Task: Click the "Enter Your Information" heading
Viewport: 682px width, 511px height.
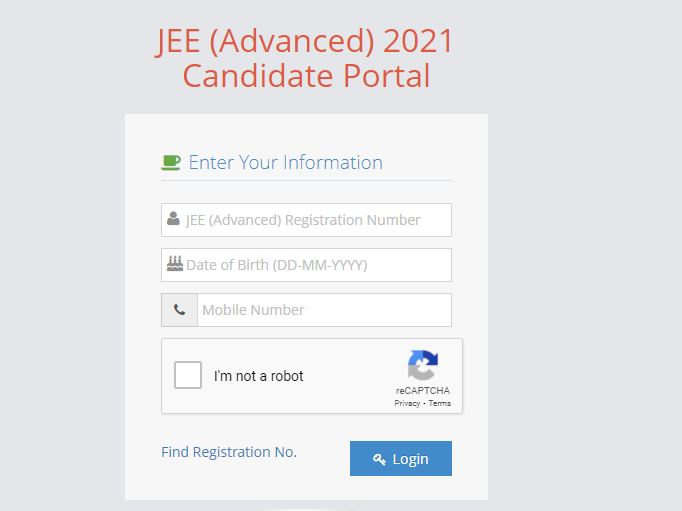Action: tap(285, 162)
